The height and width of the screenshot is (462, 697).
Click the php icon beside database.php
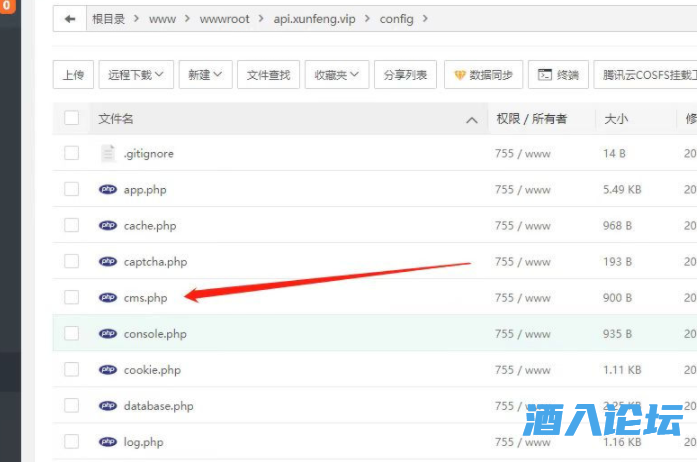click(108, 406)
